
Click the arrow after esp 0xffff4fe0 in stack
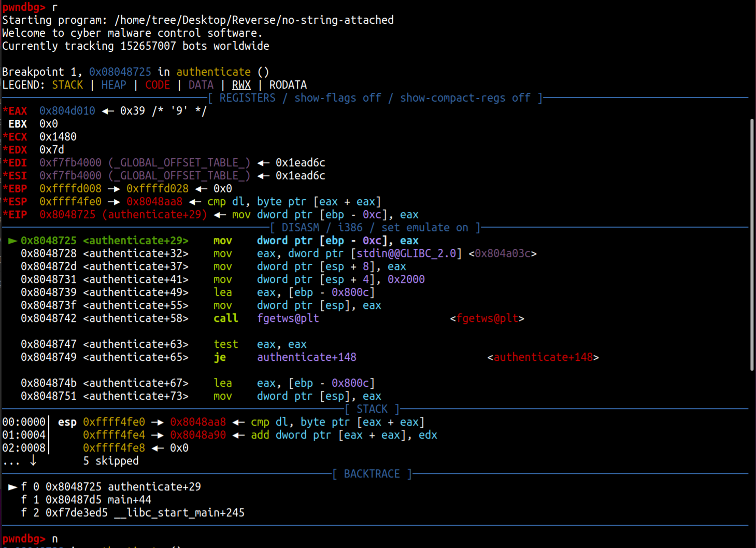pyautogui.click(x=158, y=422)
